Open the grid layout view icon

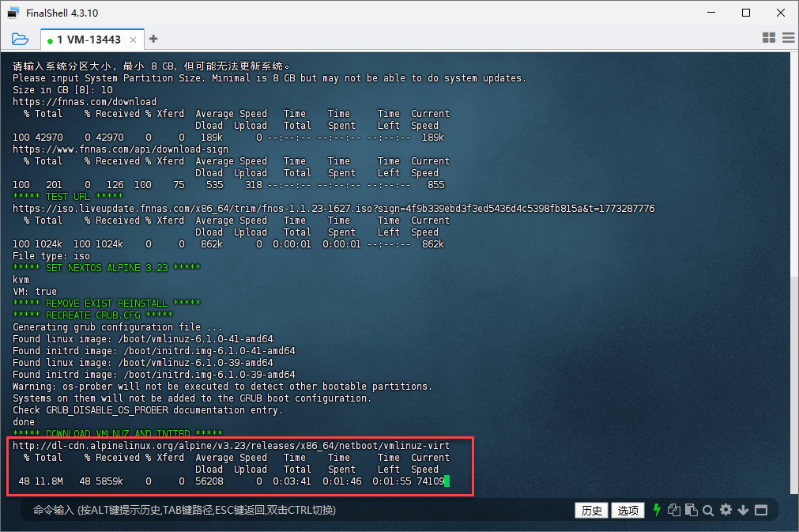(768, 38)
